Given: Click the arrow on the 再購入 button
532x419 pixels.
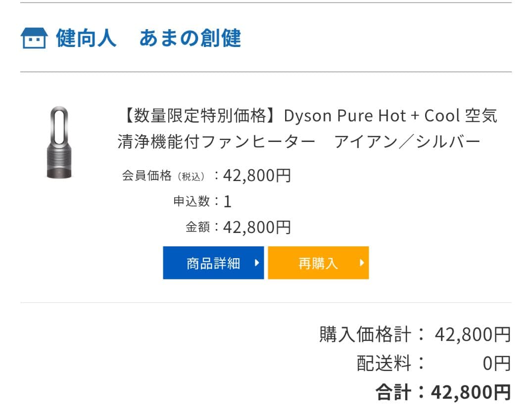Looking at the screenshot, I should pyautogui.click(x=362, y=263).
